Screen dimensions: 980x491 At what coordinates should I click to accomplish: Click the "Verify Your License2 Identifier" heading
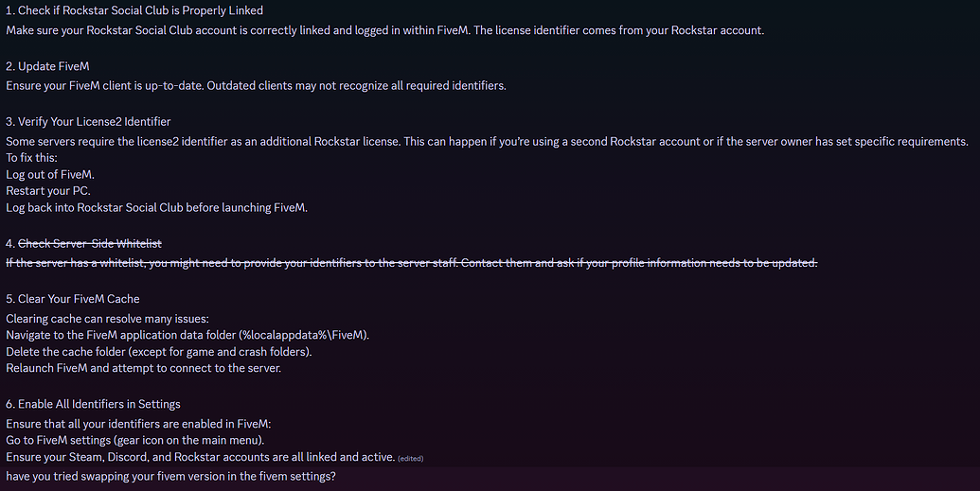point(94,122)
